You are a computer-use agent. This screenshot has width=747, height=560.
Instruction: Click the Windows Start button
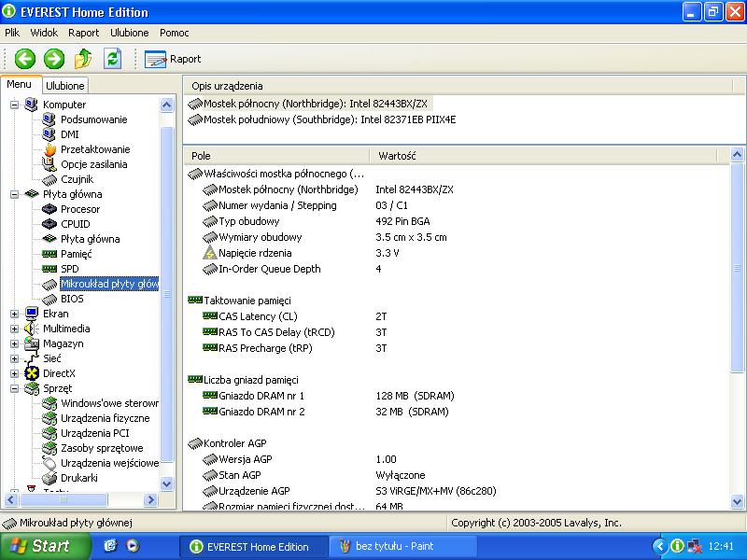(x=38, y=546)
